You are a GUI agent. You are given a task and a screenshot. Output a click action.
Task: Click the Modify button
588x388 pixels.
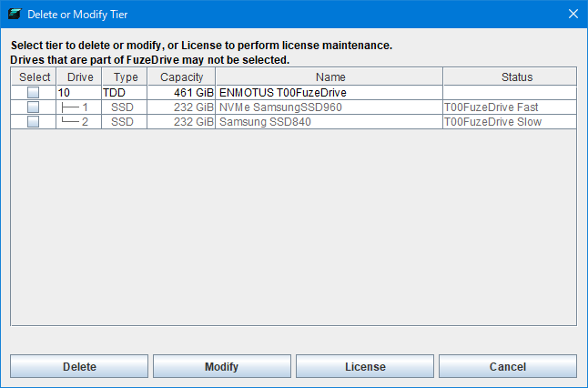click(x=221, y=366)
